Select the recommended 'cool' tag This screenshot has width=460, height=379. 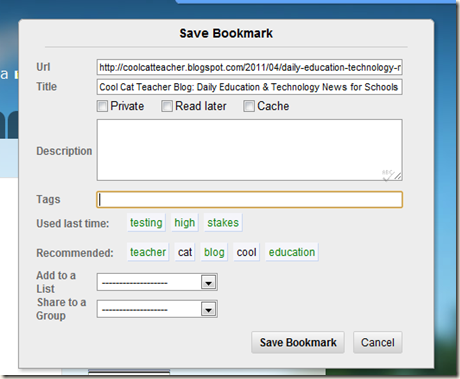coord(246,252)
